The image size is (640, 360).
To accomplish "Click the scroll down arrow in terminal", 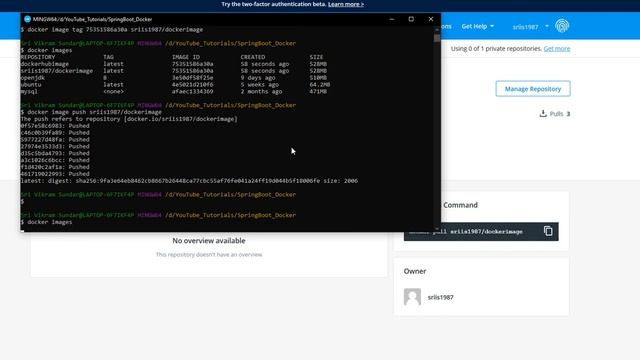I will coord(437,229).
